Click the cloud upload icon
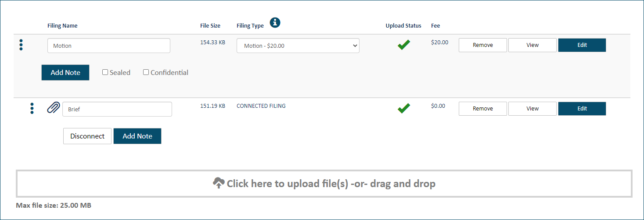The width and height of the screenshot is (644, 220). click(x=219, y=183)
